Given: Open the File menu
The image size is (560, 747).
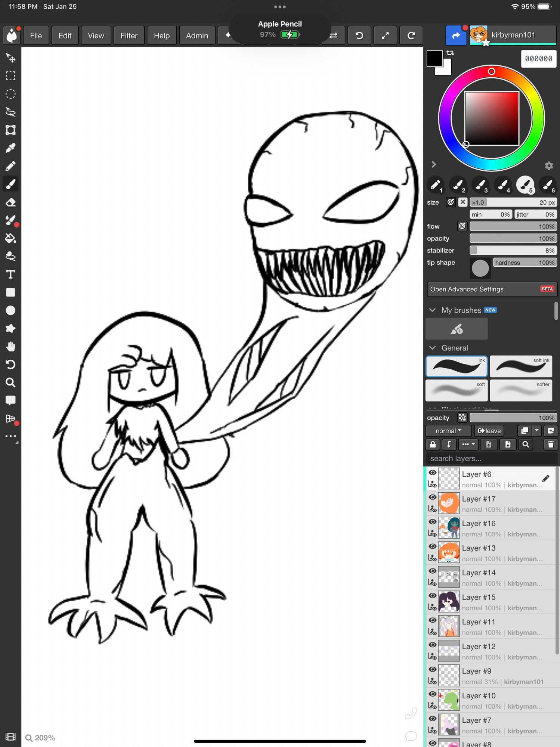Looking at the screenshot, I should [36, 35].
